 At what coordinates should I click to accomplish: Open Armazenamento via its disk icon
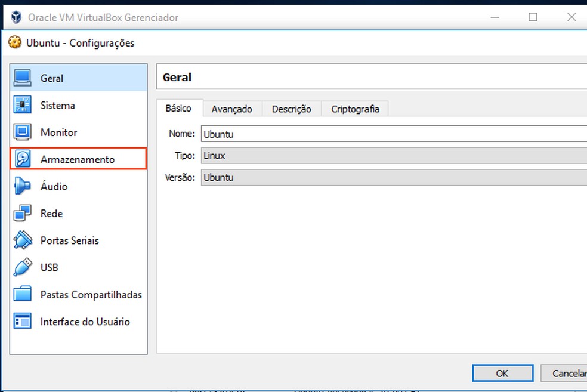point(23,159)
